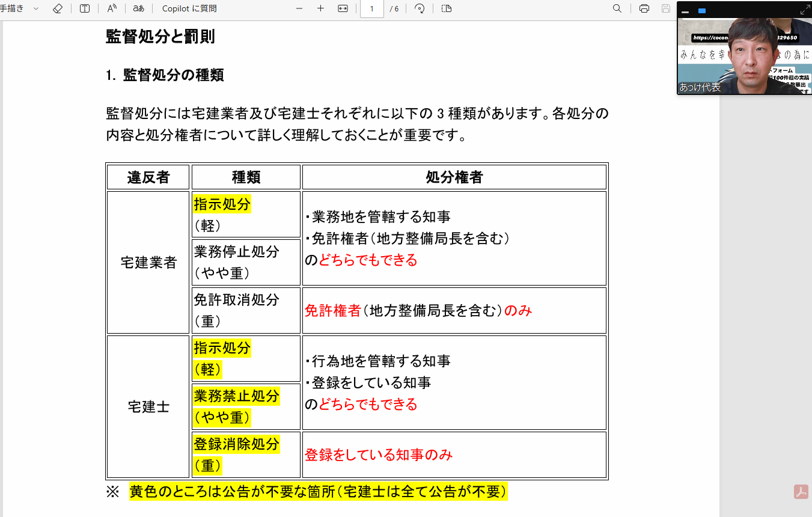This screenshot has height=517, width=812.
Task: Minimize the webcam overlay window
Action: point(685,11)
